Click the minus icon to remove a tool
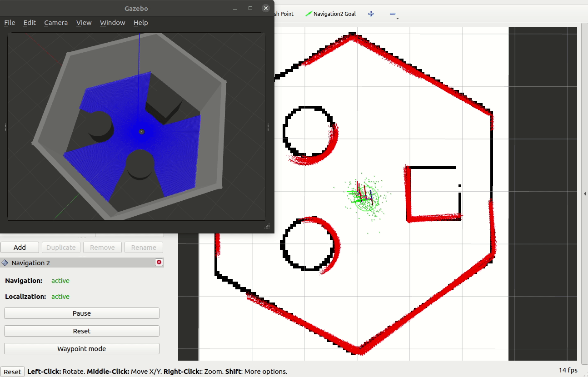 [x=391, y=14]
